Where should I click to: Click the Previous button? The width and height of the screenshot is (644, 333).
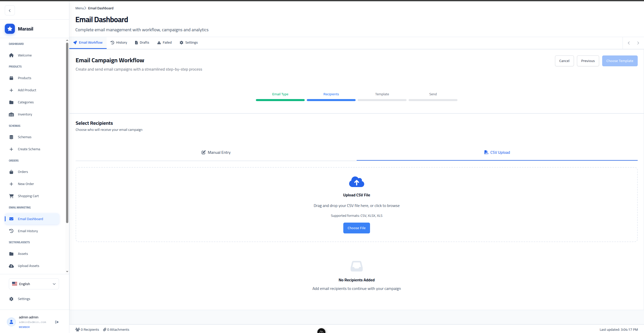588,61
